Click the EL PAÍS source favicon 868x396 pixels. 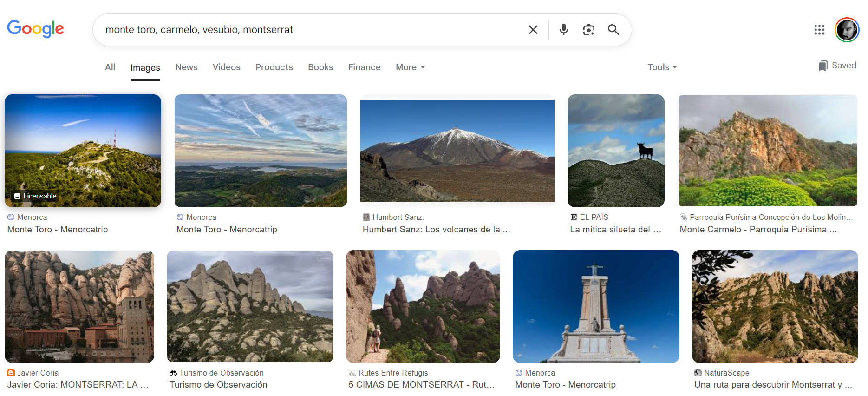(574, 217)
